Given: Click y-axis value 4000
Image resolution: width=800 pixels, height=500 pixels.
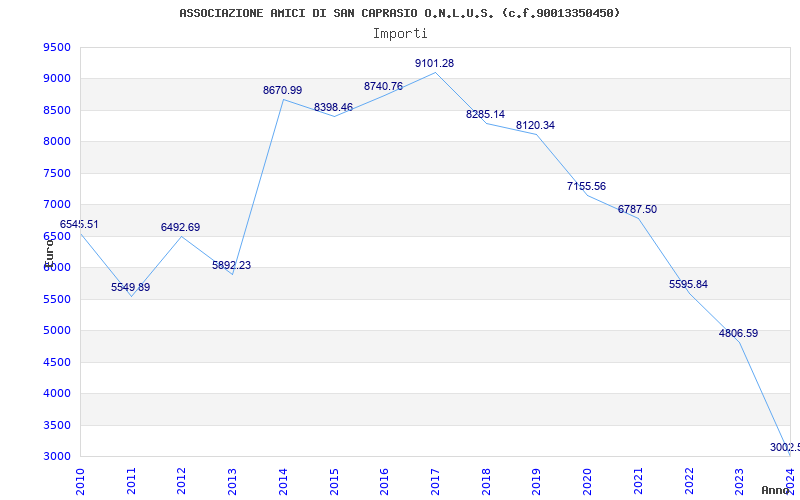Looking at the screenshot, I should pyautogui.click(x=57, y=393).
